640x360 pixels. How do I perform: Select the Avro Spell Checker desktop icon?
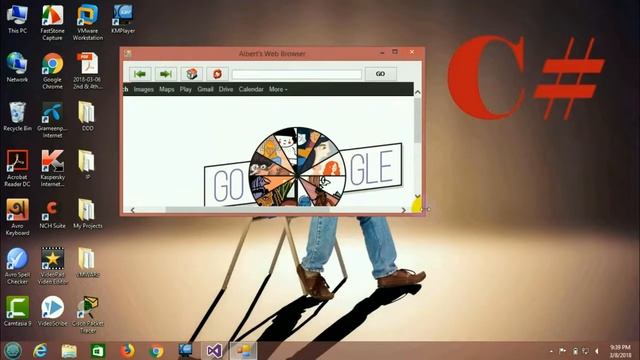coord(17,266)
